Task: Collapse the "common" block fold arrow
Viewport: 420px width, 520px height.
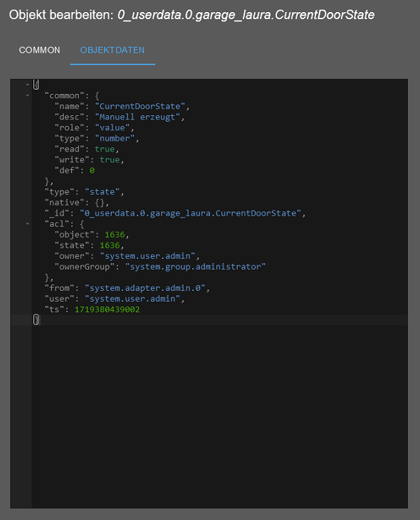Action: [x=28, y=95]
